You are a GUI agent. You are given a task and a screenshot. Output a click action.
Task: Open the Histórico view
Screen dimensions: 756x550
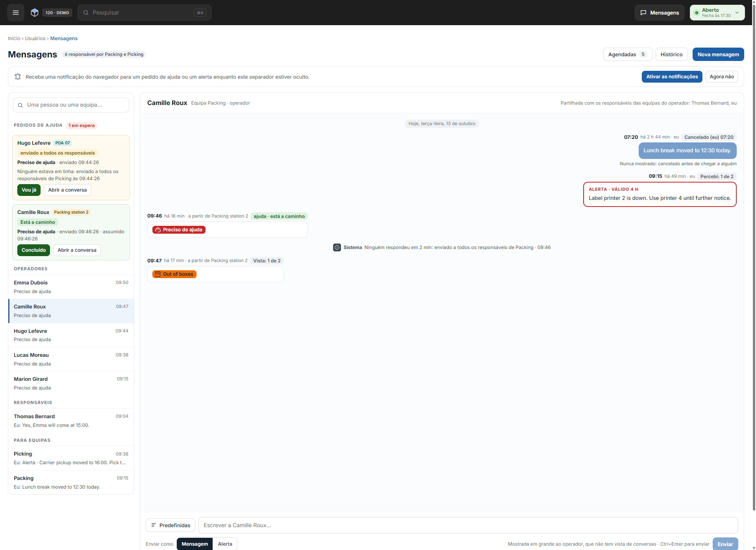point(672,54)
